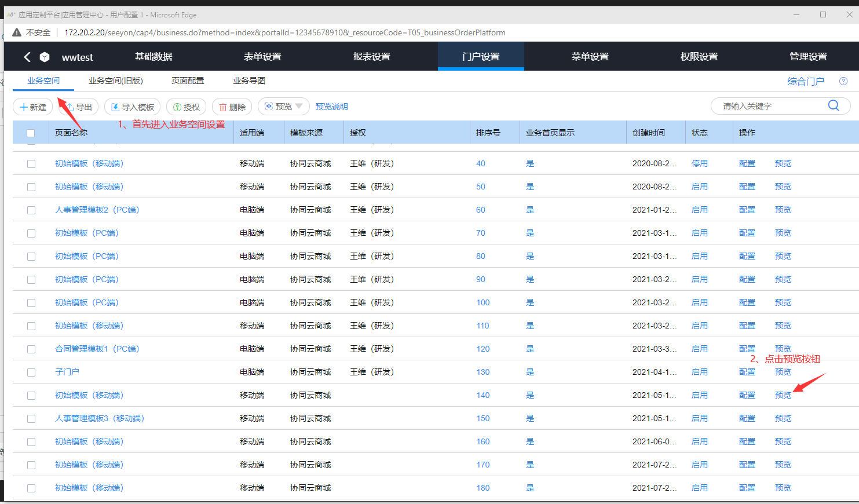Viewport: 859px width, 504px height.
Task: Select checkbox for 合同管理模板1 (PC端) row
Action: click(x=31, y=349)
